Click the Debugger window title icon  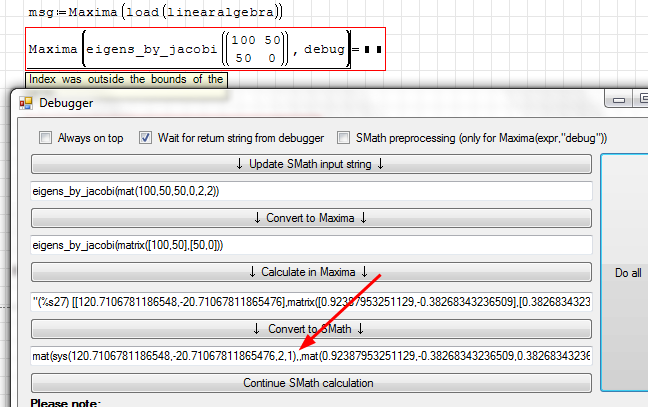[25, 102]
